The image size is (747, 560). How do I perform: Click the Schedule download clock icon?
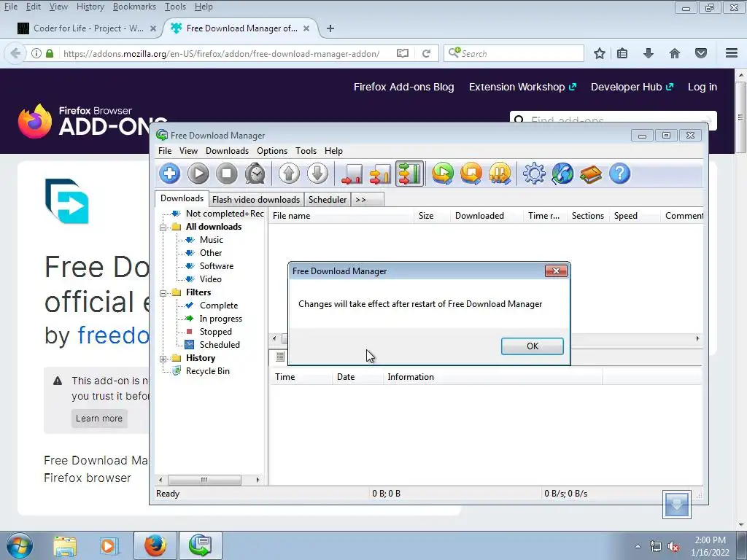pos(255,174)
